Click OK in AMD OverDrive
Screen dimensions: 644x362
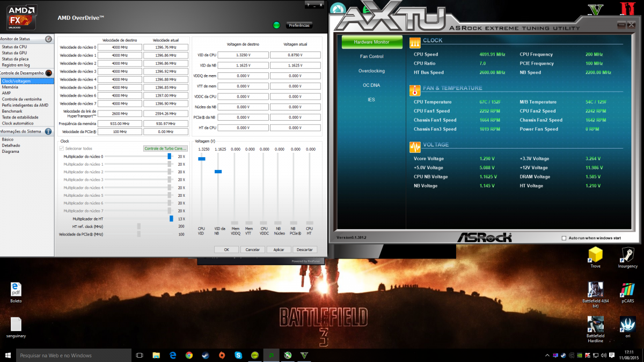(x=226, y=249)
